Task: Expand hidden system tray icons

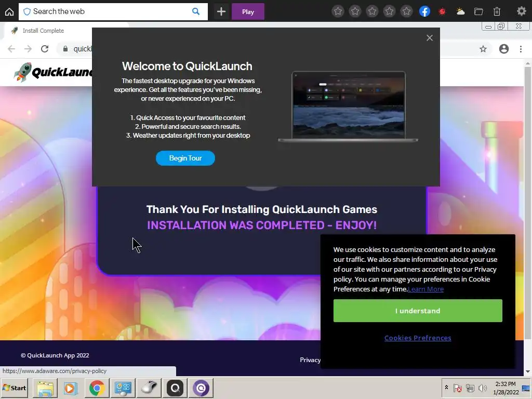Action: click(x=446, y=388)
